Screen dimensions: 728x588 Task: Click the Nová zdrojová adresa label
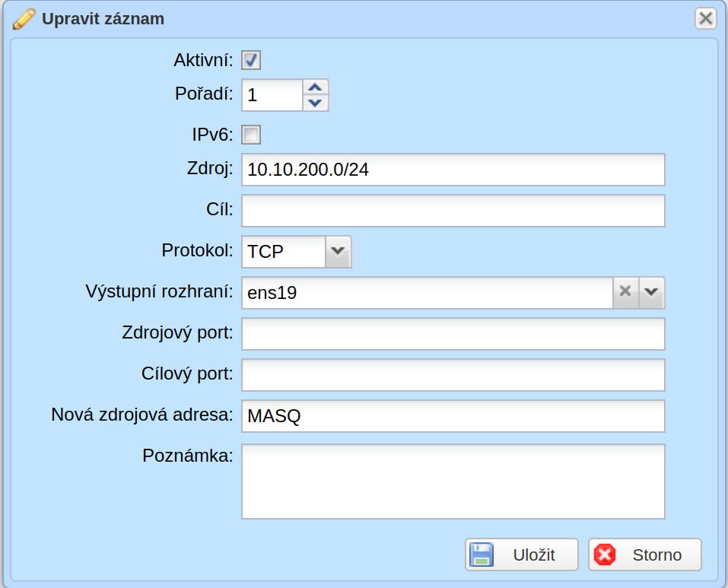[142, 415]
